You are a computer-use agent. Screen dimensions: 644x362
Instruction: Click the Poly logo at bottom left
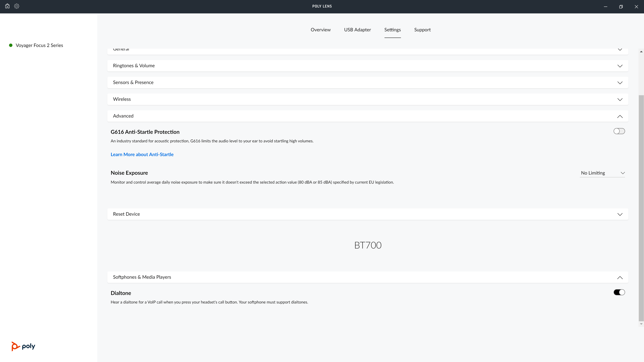click(23, 346)
